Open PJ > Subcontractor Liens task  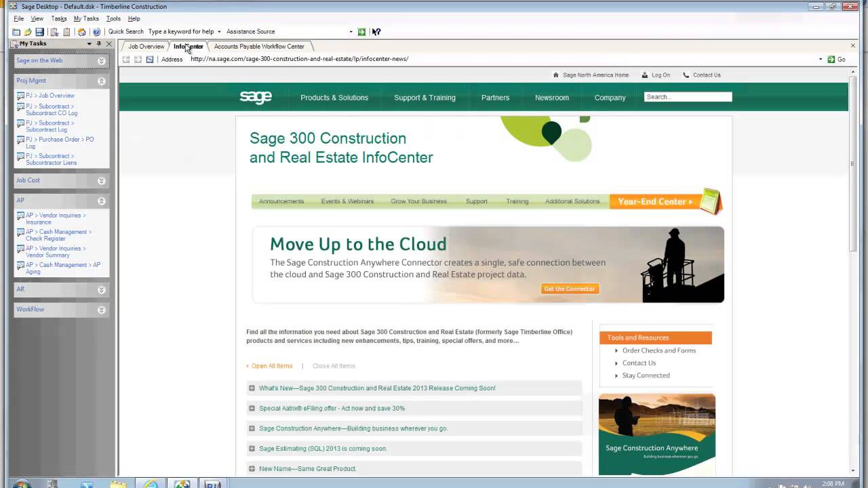point(52,159)
